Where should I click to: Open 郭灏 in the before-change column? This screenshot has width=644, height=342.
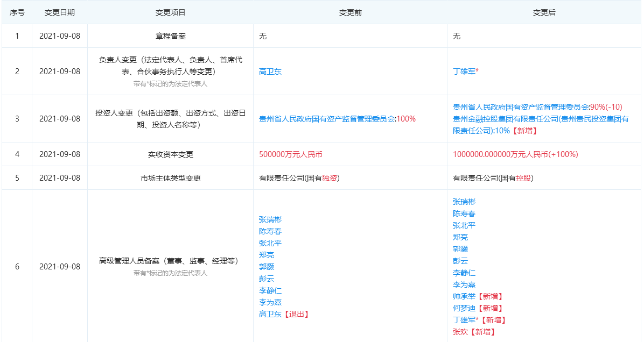pos(266,267)
